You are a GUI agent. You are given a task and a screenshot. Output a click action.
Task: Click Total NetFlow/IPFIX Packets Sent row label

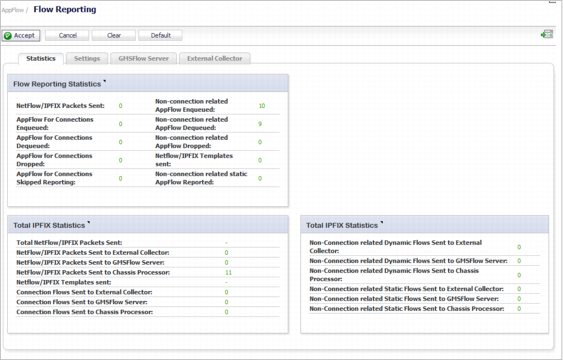click(69, 243)
